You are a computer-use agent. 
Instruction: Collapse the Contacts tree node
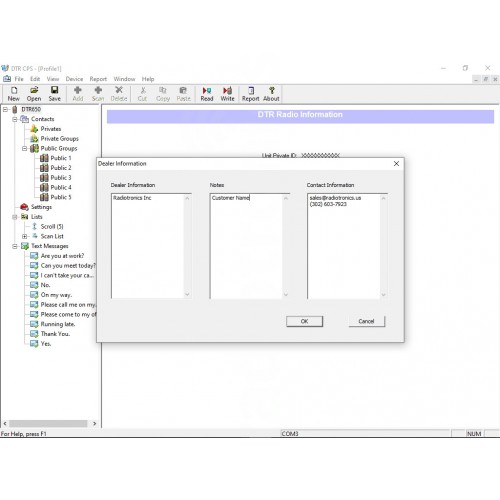tap(15, 119)
